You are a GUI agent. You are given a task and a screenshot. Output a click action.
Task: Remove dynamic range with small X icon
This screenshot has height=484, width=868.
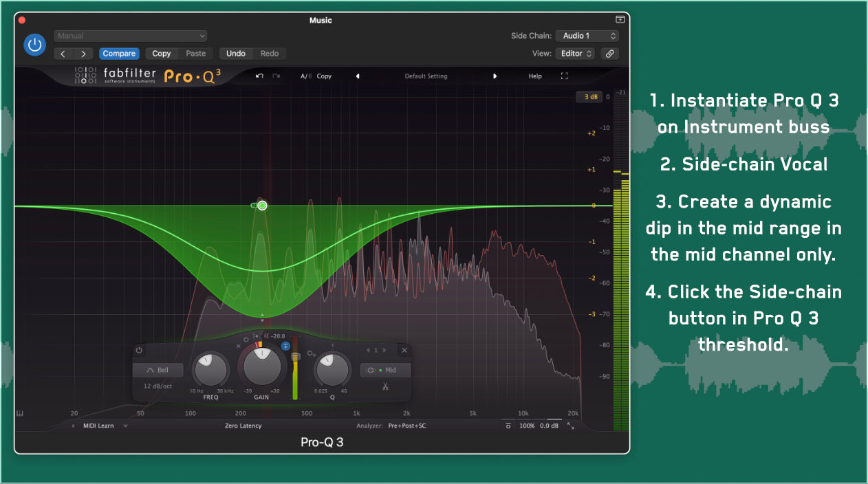coord(239,346)
